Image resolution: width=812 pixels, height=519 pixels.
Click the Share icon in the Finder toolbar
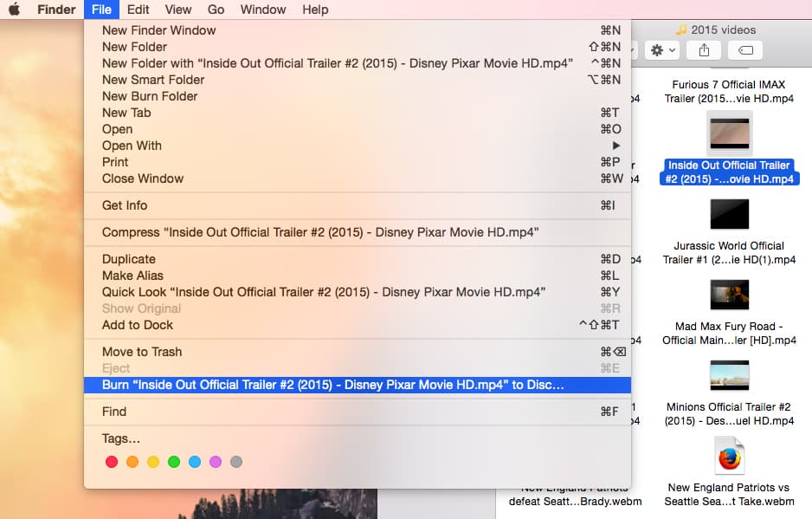pos(704,49)
